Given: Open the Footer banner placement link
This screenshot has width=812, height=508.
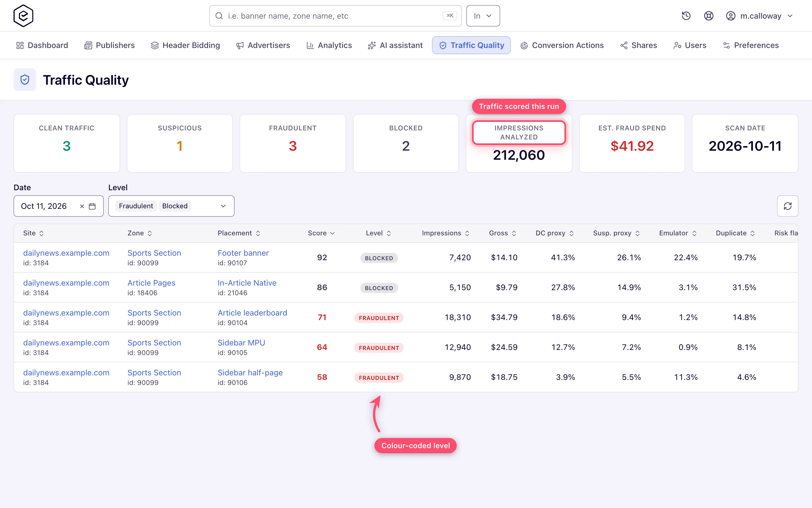Looking at the screenshot, I should coord(243,253).
